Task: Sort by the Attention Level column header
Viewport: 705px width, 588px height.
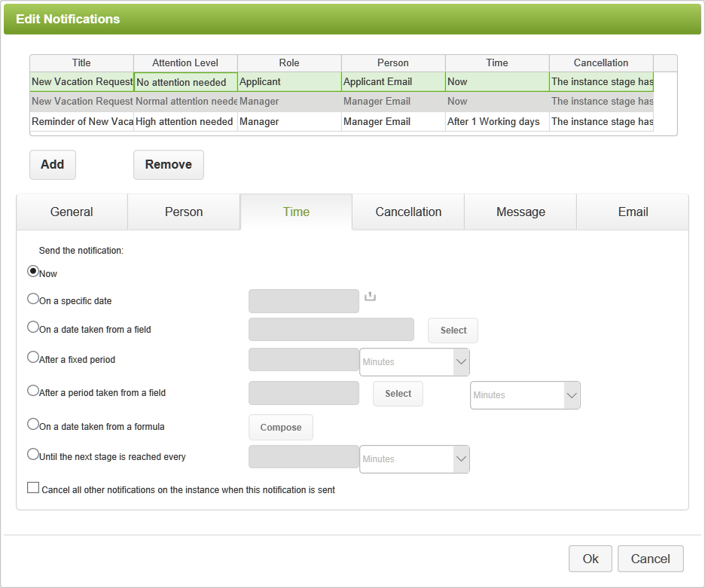Action: click(185, 63)
